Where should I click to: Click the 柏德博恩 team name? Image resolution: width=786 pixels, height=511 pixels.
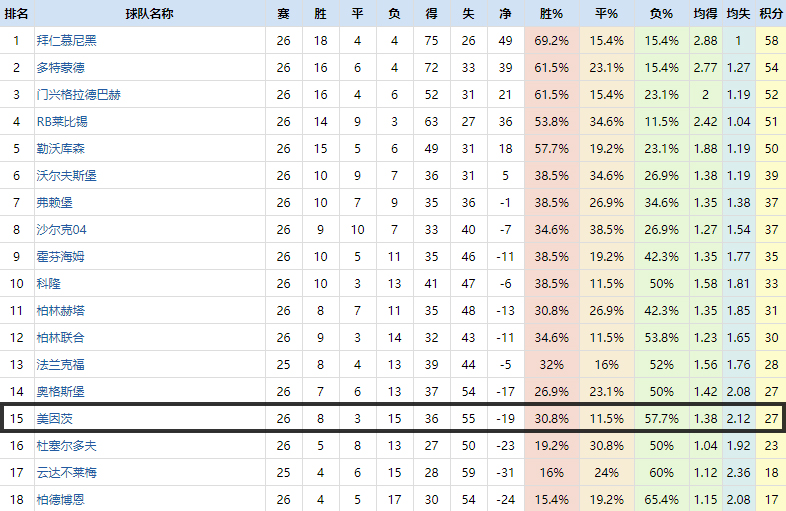tap(60, 500)
